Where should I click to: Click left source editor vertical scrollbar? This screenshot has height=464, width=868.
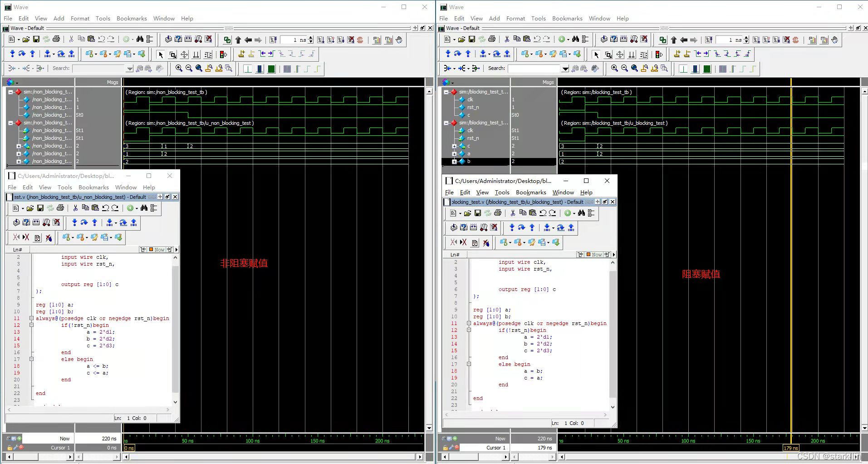coord(175,330)
